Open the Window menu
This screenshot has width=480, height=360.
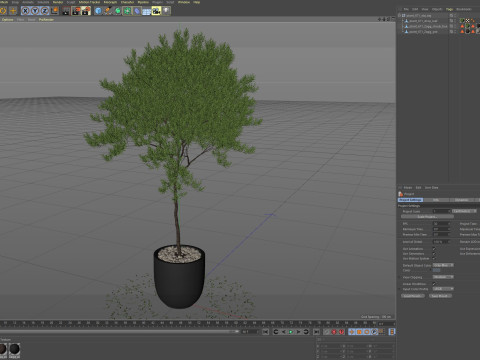184,2
